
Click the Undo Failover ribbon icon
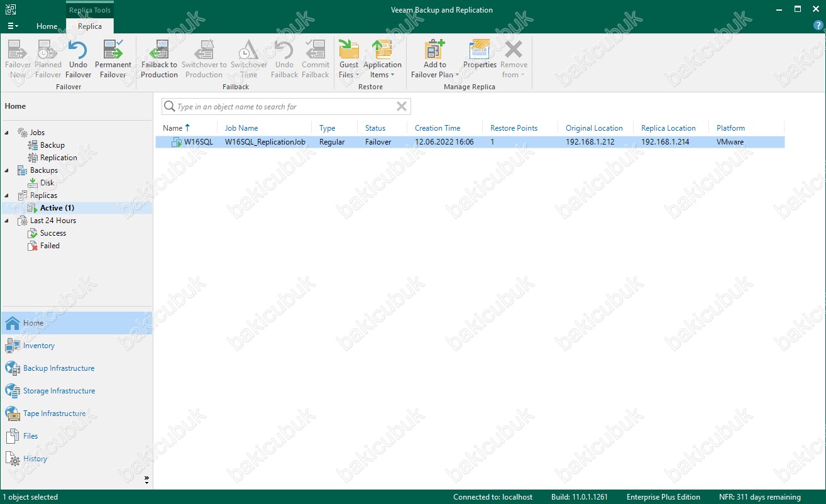click(x=78, y=59)
